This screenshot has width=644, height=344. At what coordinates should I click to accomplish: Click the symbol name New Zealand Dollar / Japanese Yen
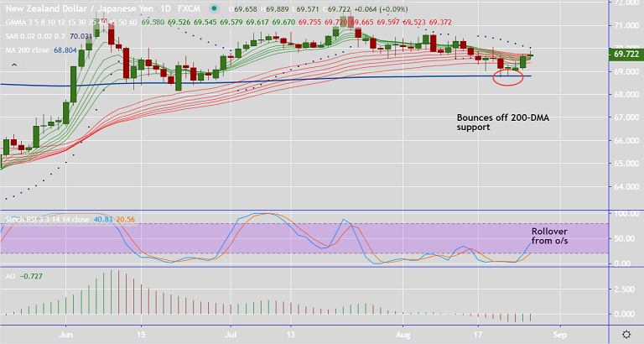pos(78,8)
